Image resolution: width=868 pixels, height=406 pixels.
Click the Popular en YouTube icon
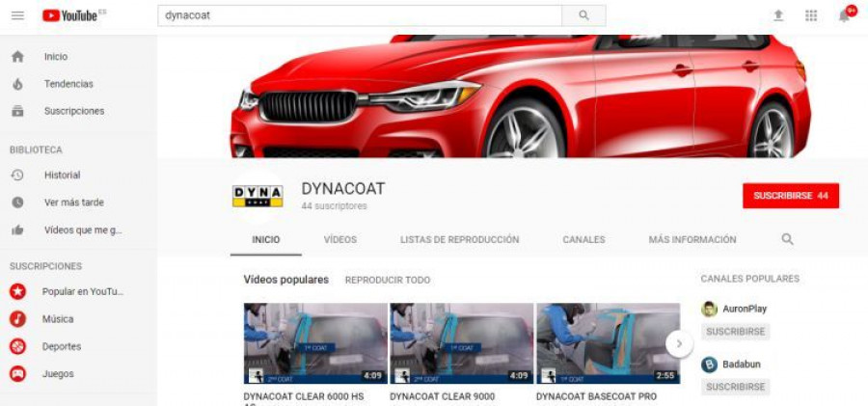tap(17, 291)
